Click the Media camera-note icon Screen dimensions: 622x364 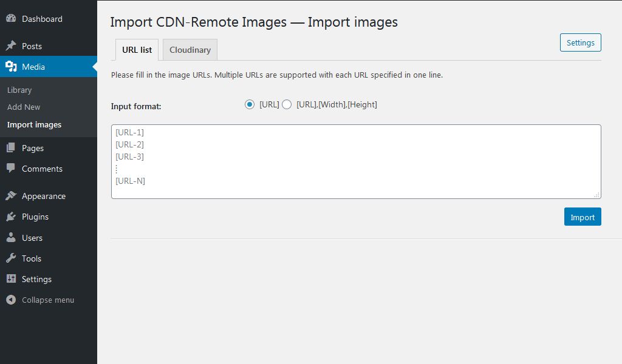[x=11, y=67]
